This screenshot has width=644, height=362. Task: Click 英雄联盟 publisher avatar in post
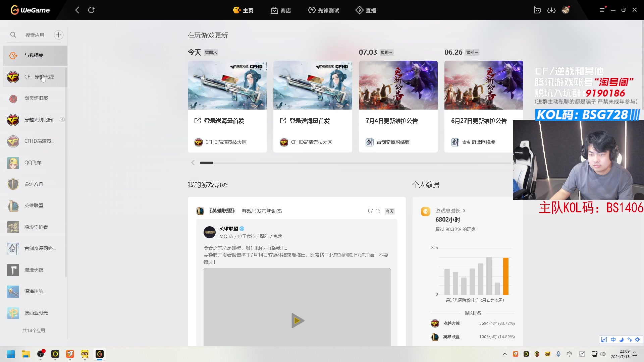click(x=210, y=232)
